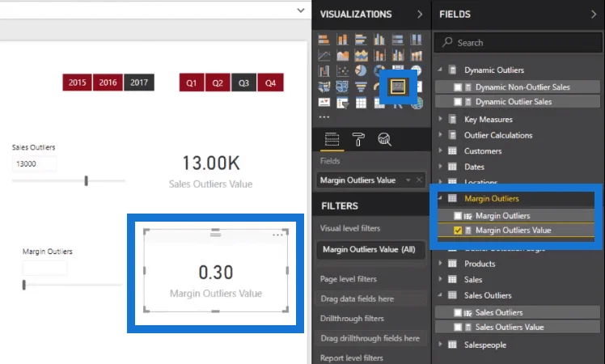This screenshot has height=364, width=605.
Task: Open the Format paint roller tab
Action: coord(358,139)
